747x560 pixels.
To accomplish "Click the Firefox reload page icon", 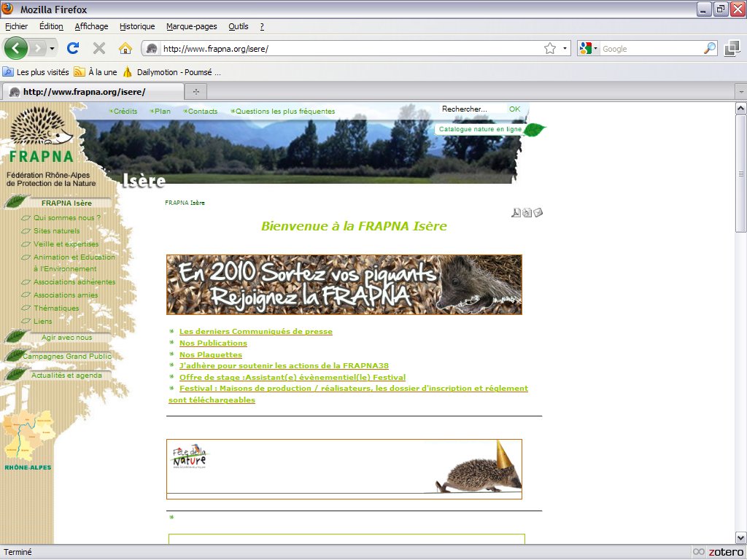I will click(x=72, y=48).
